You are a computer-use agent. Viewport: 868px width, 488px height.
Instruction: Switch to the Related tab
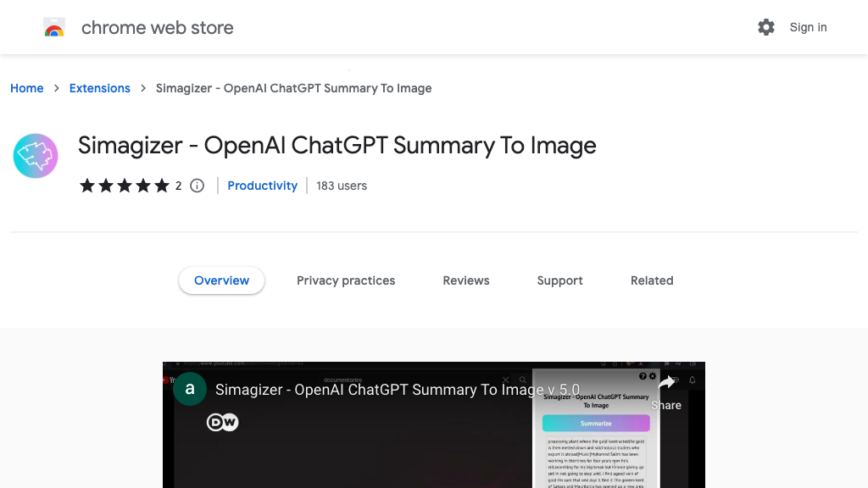point(652,280)
